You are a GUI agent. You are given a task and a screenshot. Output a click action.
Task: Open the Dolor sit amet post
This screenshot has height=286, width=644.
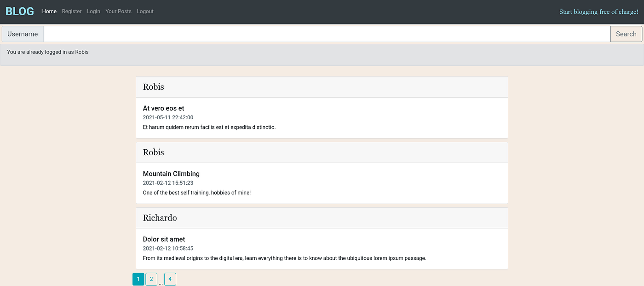point(164,239)
